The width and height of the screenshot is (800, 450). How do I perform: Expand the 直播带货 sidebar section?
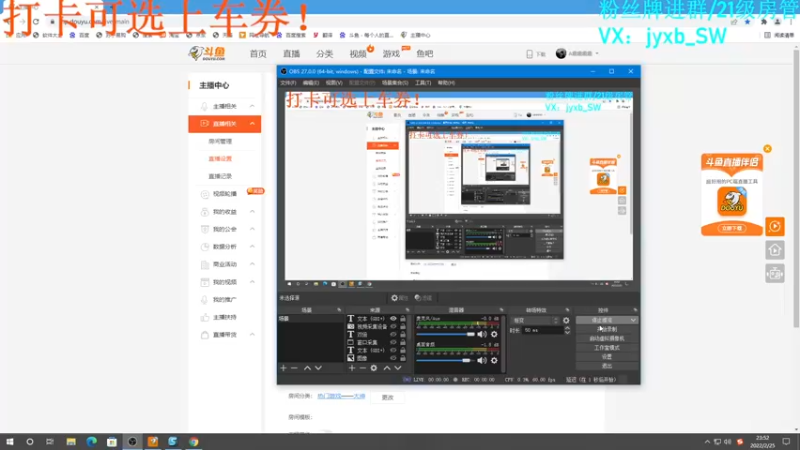pyautogui.click(x=252, y=335)
